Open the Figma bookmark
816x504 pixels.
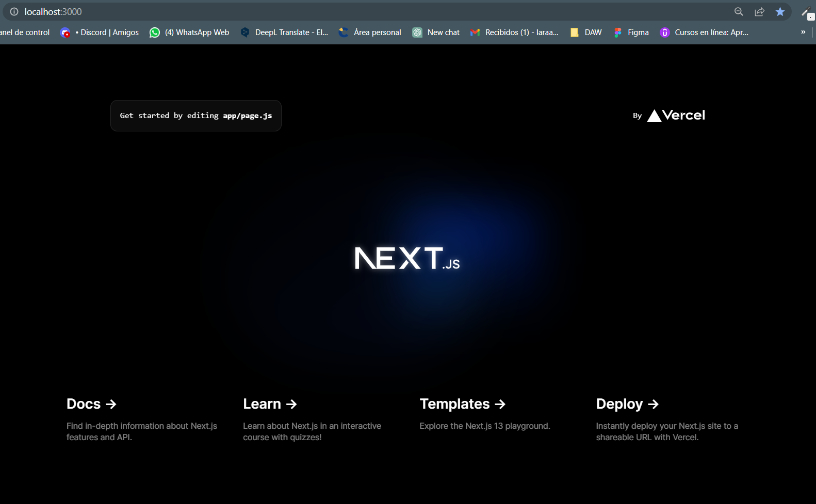pyautogui.click(x=631, y=32)
